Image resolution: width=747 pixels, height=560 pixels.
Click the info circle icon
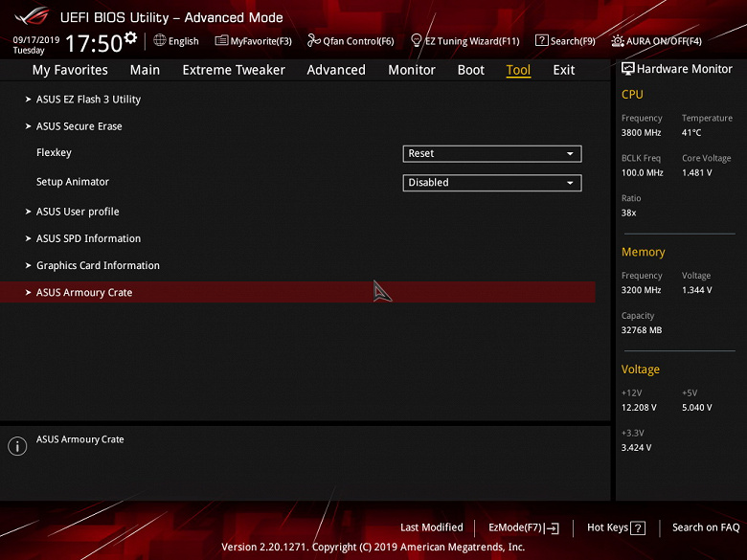17,446
